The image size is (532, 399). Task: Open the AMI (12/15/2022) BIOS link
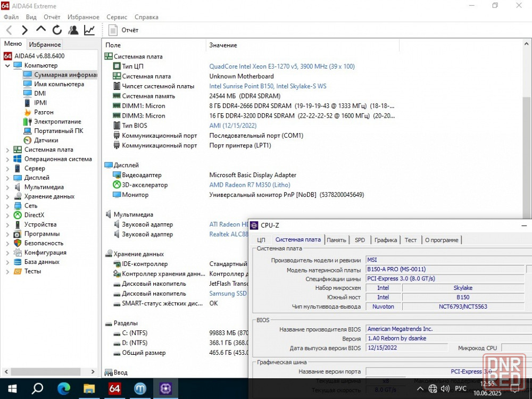click(x=233, y=126)
